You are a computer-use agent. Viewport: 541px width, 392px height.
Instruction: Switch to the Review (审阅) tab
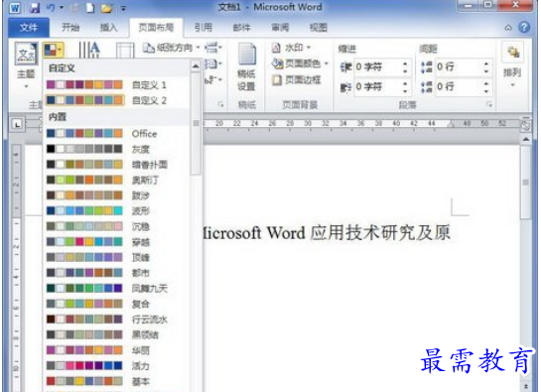click(280, 27)
